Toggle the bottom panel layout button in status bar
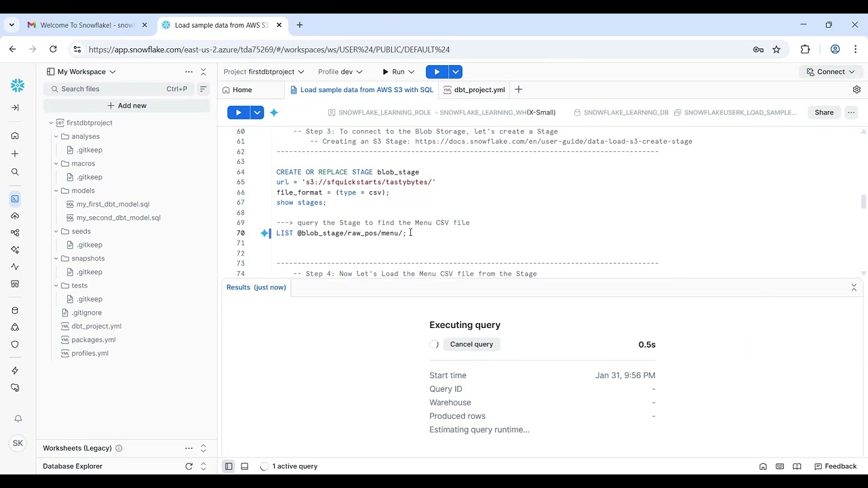 click(x=245, y=466)
